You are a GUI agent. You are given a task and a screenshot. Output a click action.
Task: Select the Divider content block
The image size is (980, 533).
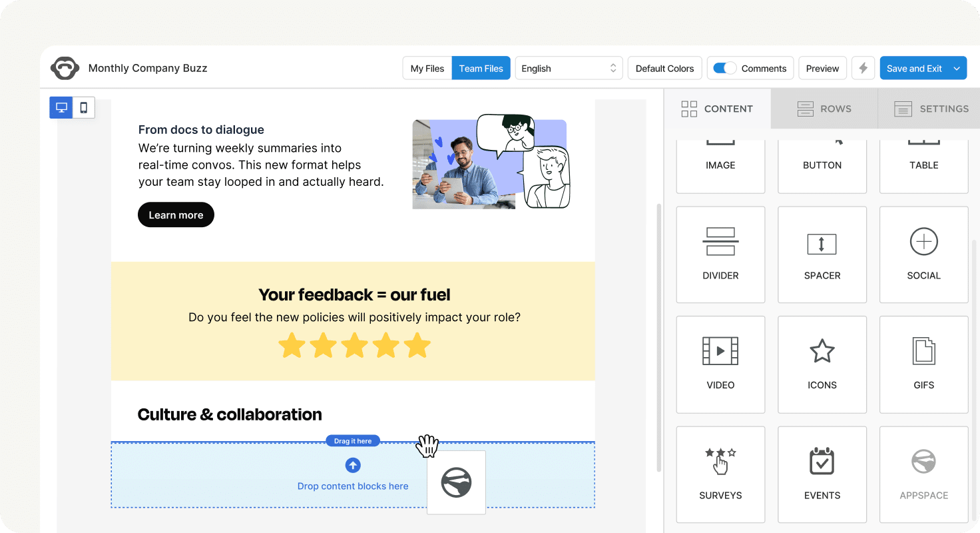(x=720, y=255)
